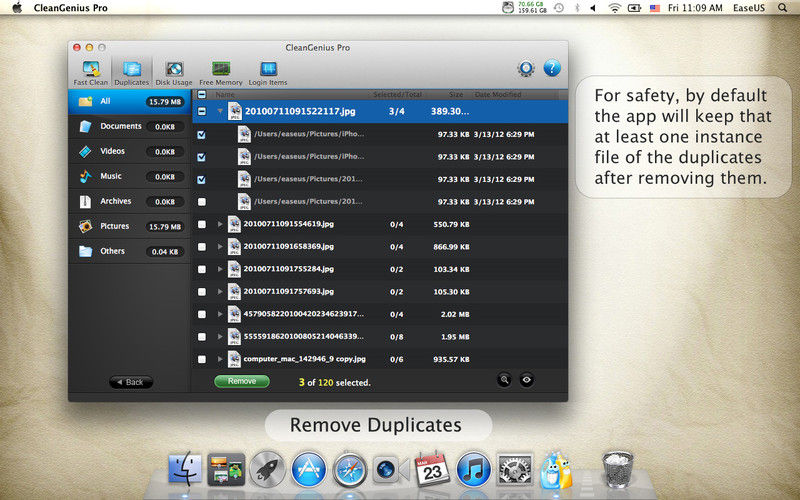This screenshot has height=500, width=800.
Task: Open the Free Memory tool
Action: (220, 72)
